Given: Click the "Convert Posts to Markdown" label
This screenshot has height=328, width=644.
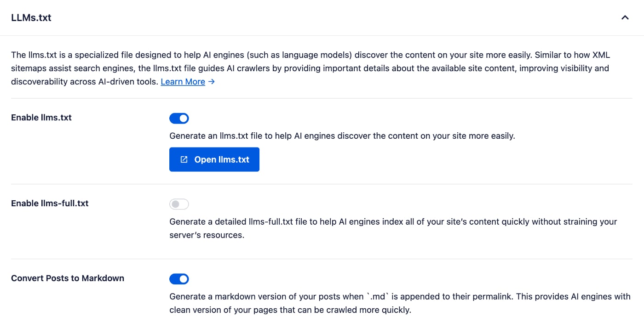Looking at the screenshot, I should 68,278.
